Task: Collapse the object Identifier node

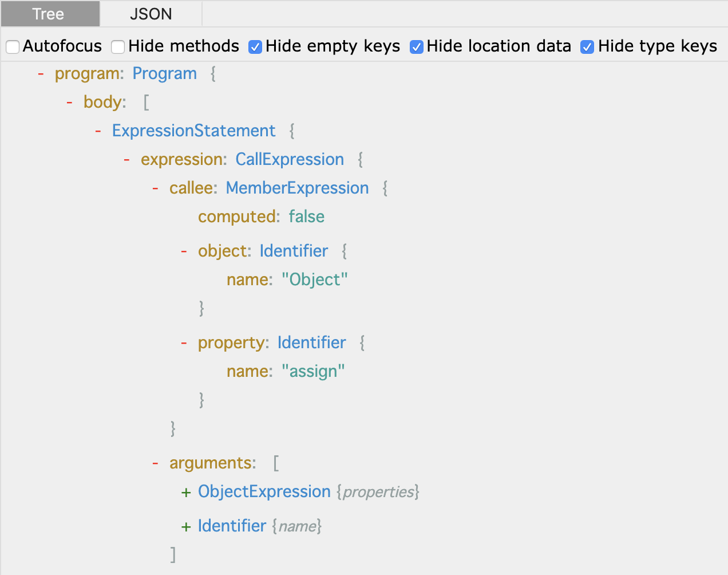Action: [x=184, y=251]
